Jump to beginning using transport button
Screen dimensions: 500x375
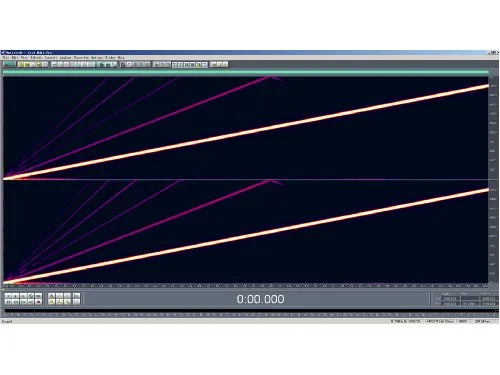(8, 302)
